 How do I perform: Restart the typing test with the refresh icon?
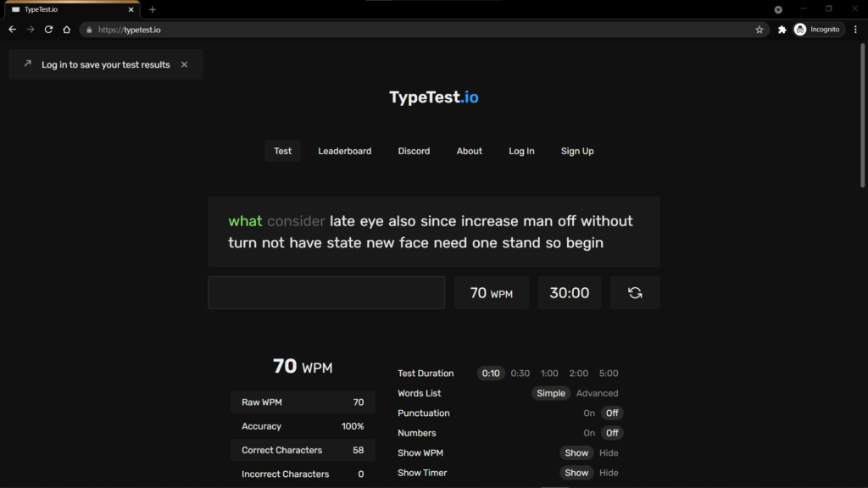(635, 292)
